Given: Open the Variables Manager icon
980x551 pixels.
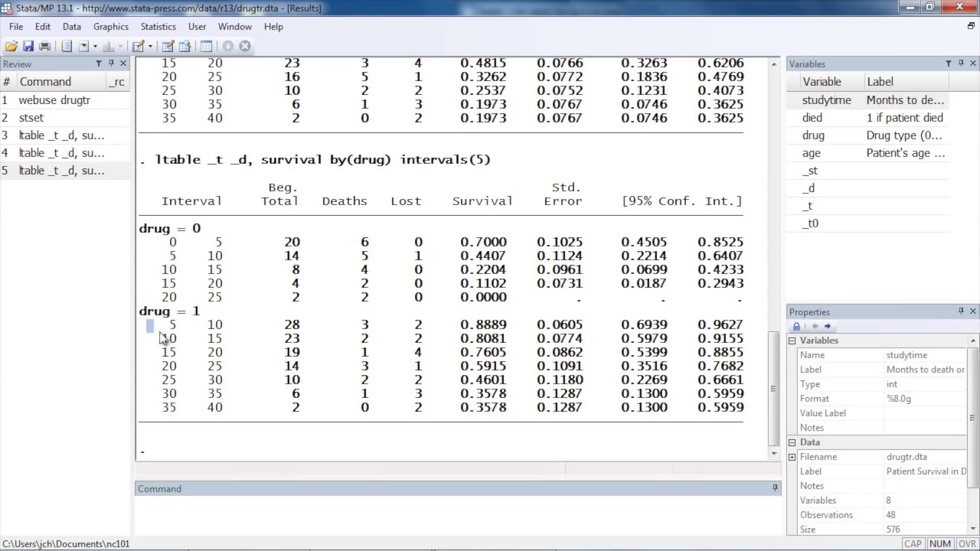Looking at the screenshot, I should point(207,46).
